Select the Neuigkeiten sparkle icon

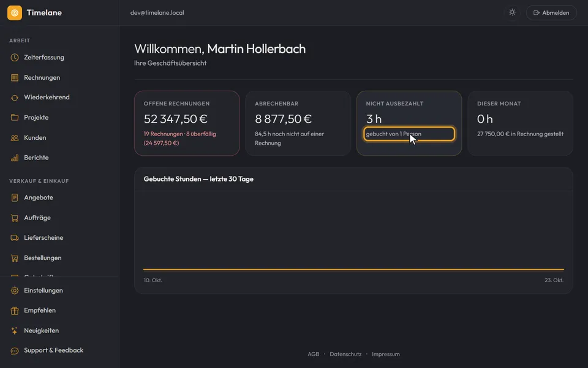click(15, 331)
